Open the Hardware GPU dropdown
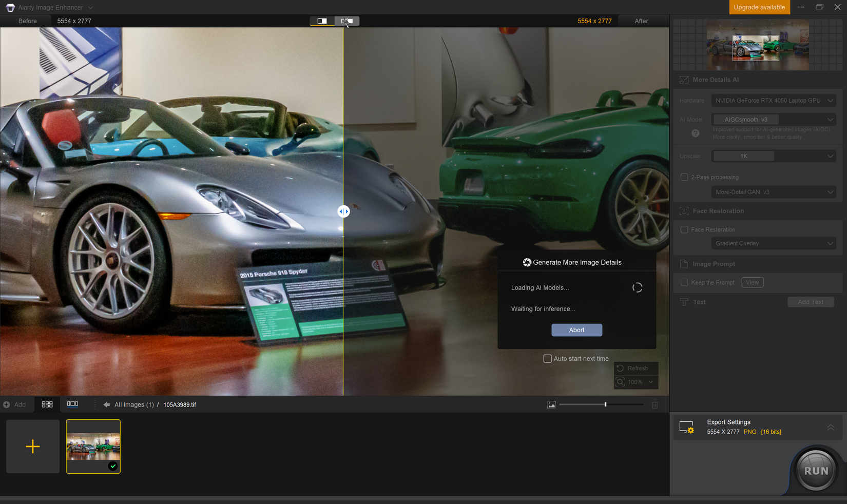The image size is (847, 504). [x=773, y=101]
